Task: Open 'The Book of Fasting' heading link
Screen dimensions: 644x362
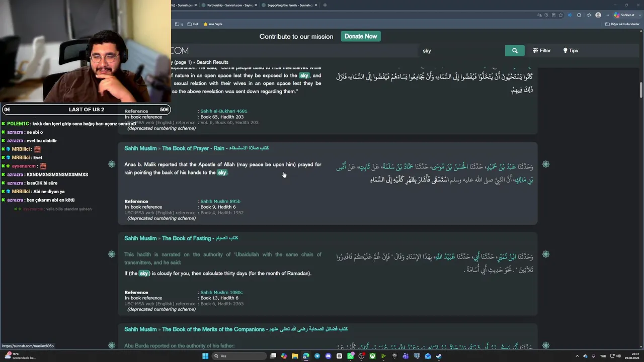Action: (x=200, y=238)
